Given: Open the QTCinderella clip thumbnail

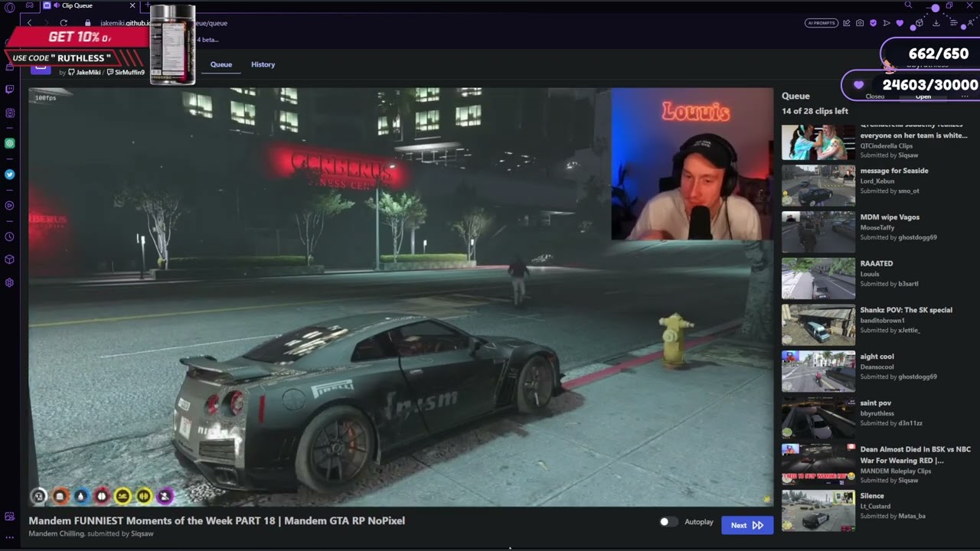Looking at the screenshot, I should pyautogui.click(x=818, y=142).
